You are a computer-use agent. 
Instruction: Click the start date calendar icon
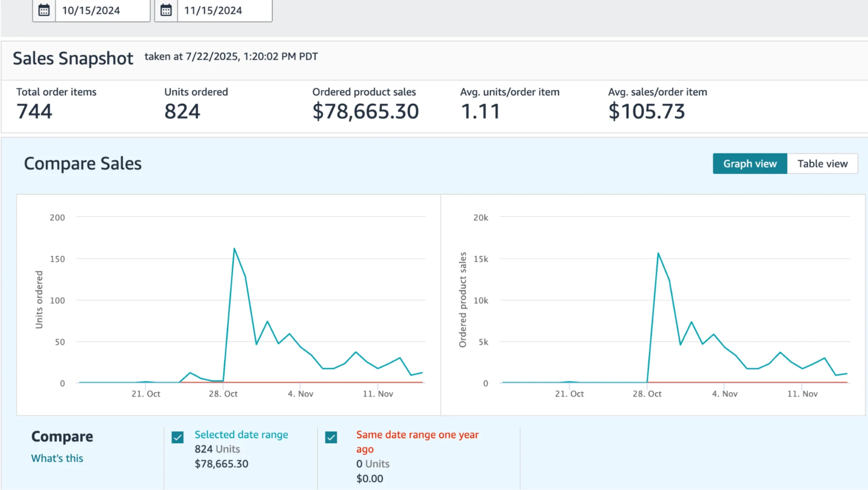pyautogui.click(x=44, y=10)
